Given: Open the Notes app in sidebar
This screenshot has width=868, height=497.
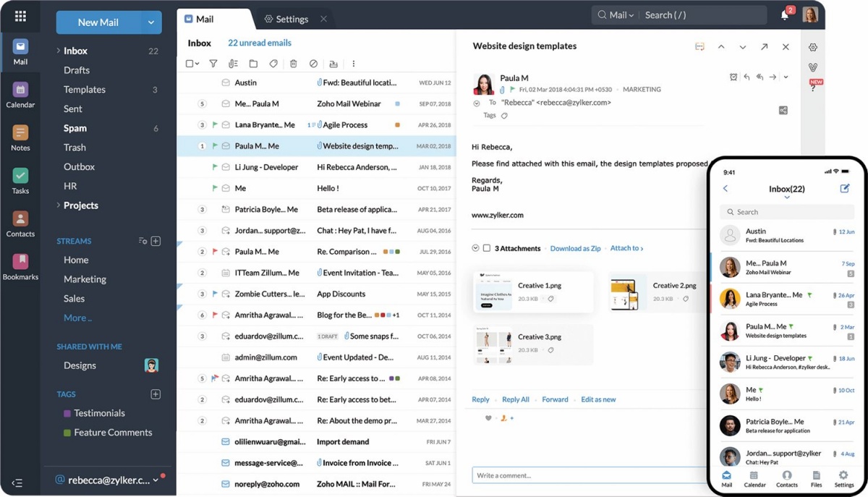Looking at the screenshot, I should point(20,138).
